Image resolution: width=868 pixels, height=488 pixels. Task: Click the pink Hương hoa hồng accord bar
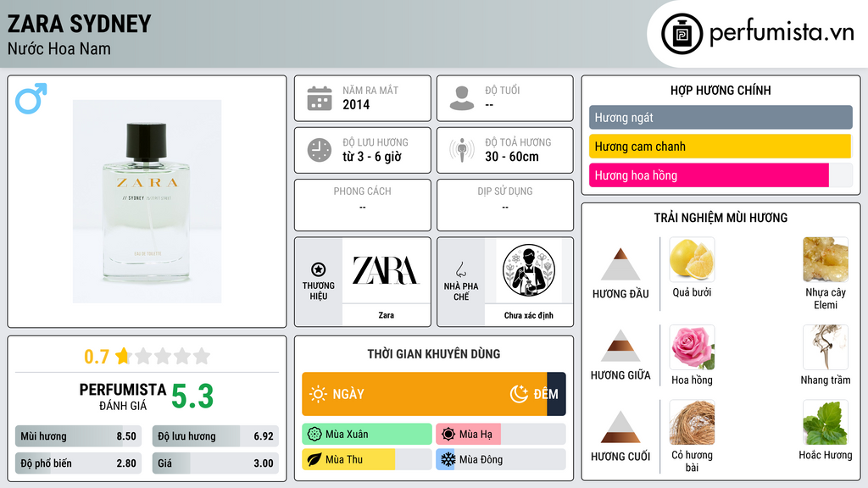coord(709,175)
